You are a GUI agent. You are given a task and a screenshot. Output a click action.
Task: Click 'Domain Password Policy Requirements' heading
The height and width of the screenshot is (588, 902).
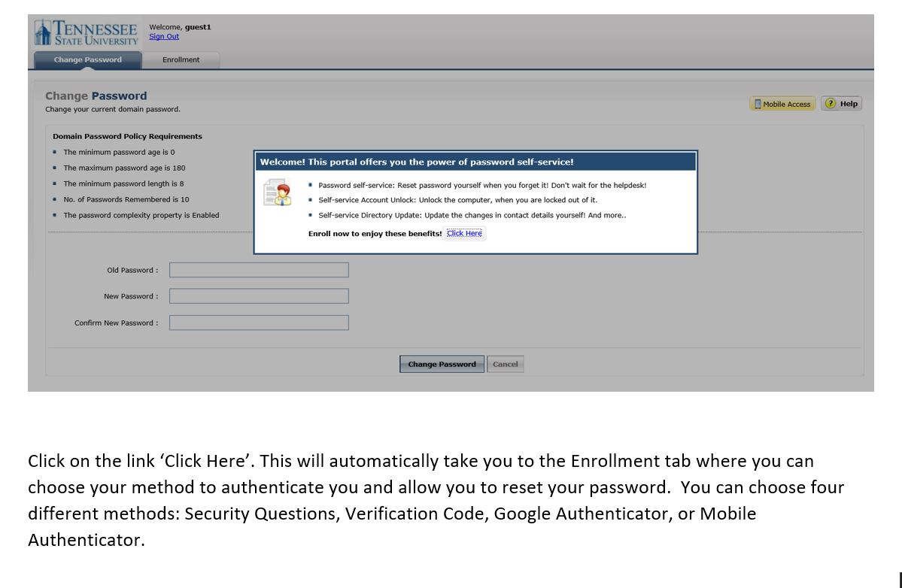[127, 136]
